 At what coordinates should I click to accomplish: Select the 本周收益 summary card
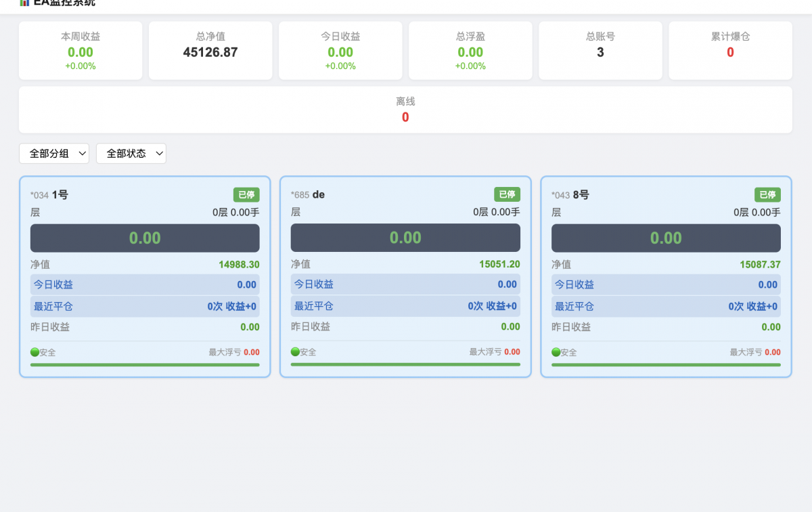pos(81,51)
